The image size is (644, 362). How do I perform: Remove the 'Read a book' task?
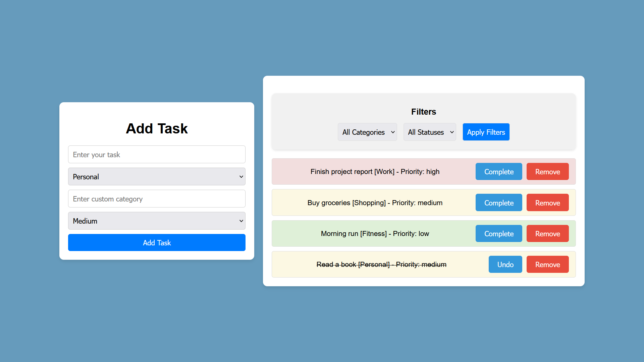[547, 264]
